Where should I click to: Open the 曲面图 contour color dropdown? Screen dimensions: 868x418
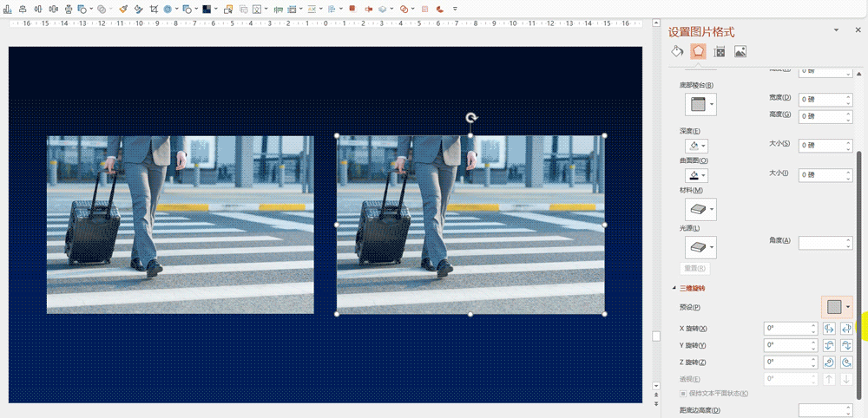pyautogui.click(x=697, y=175)
